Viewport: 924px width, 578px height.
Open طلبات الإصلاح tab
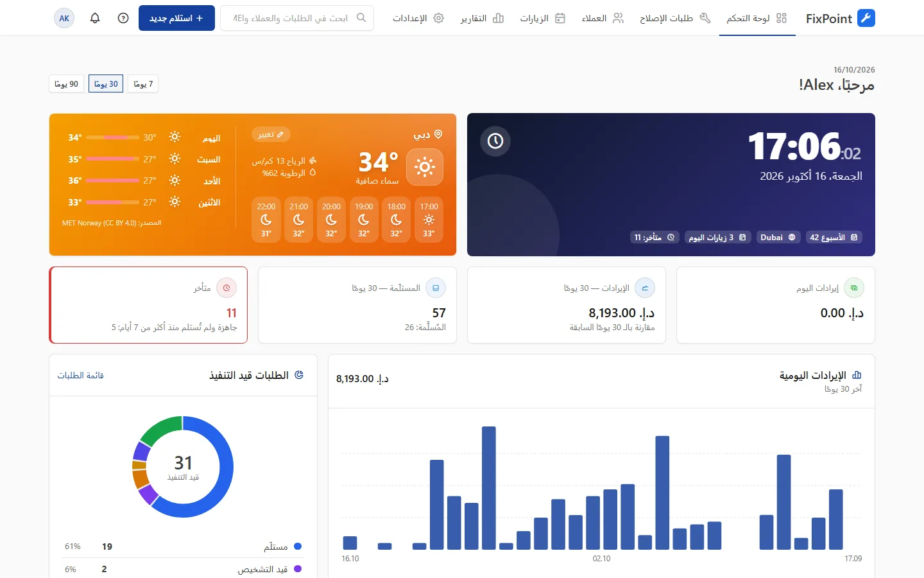coord(675,18)
